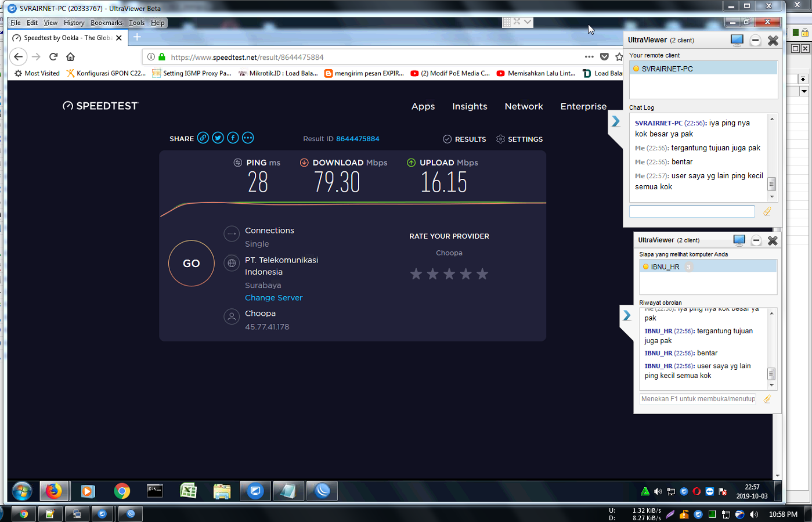Open the Apps navigation item
The image size is (812, 522).
coord(423,106)
